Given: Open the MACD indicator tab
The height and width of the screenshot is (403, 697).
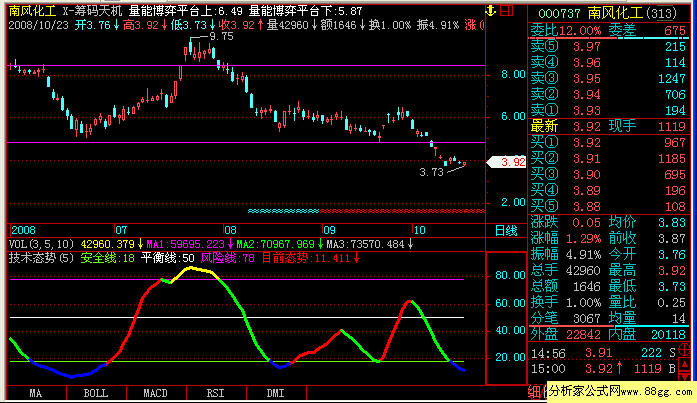Looking at the screenshot, I should tap(156, 393).
